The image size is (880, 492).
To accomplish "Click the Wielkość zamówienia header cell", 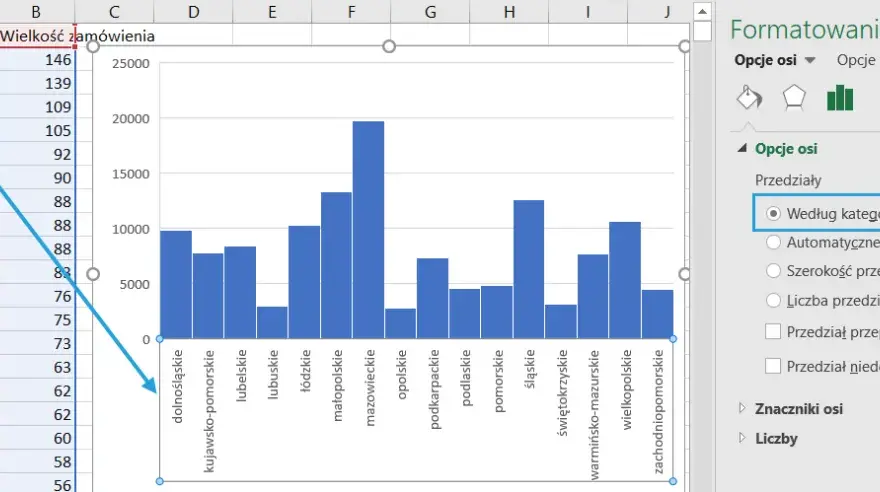I will 37,36.
